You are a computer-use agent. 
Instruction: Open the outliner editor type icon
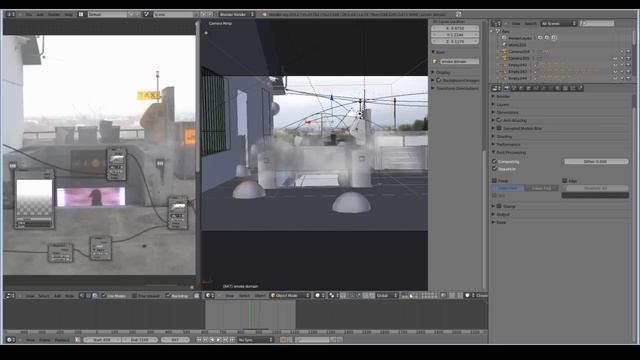pyautogui.click(x=496, y=24)
